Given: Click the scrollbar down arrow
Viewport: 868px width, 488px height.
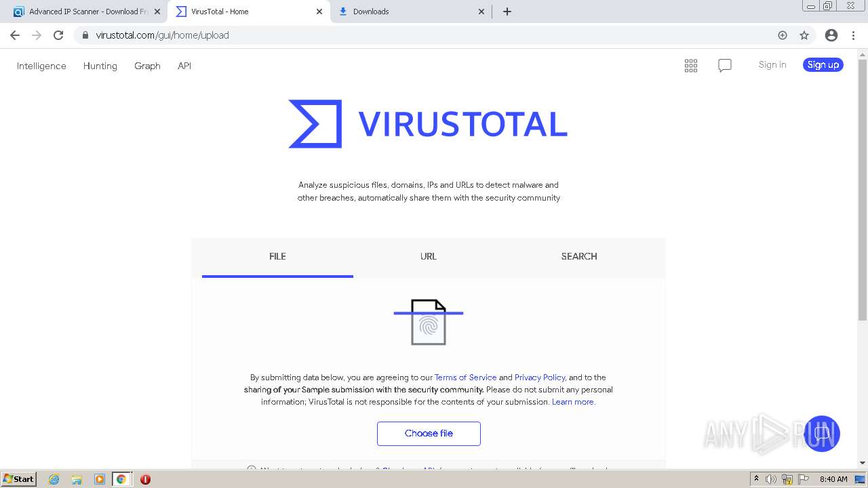Looking at the screenshot, I should click(863, 463).
